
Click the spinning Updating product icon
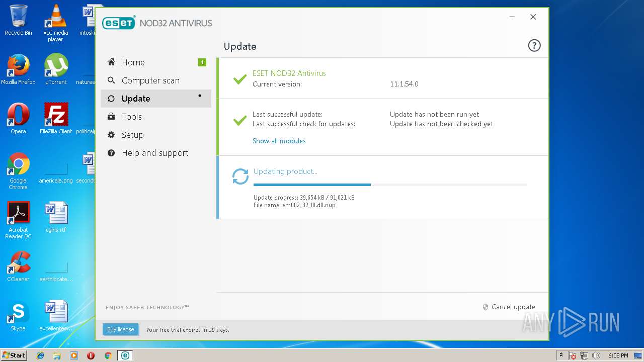pos(240,176)
